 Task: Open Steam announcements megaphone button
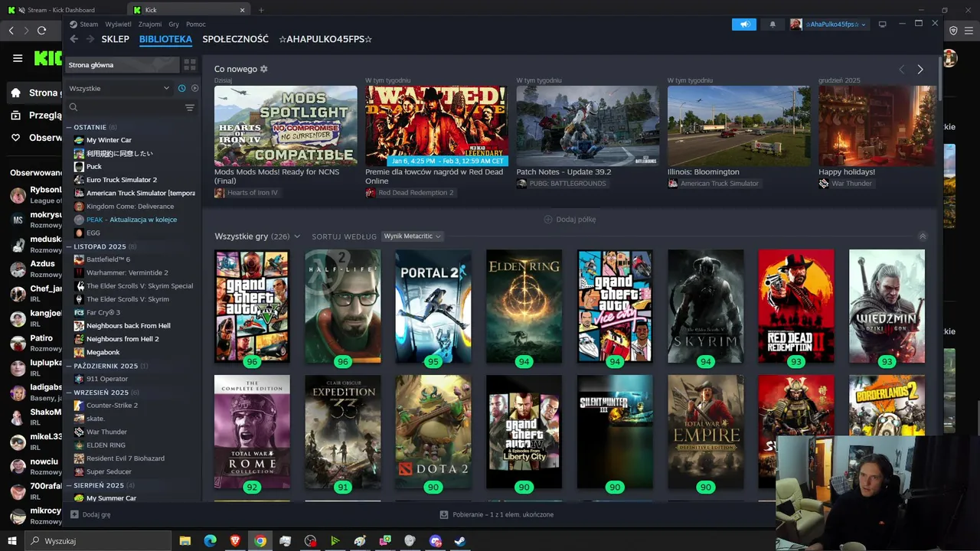pyautogui.click(x=743, y=24)
